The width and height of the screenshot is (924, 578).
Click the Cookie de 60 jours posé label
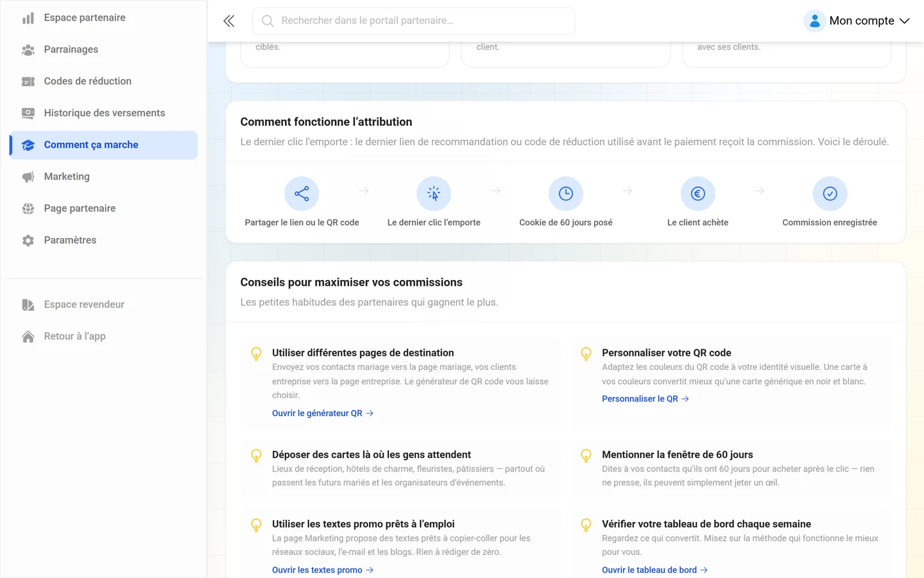tap(566, 223)
